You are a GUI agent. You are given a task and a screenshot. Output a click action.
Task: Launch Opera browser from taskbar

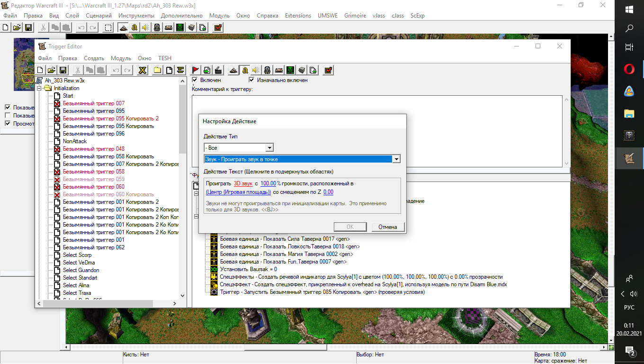629,69
